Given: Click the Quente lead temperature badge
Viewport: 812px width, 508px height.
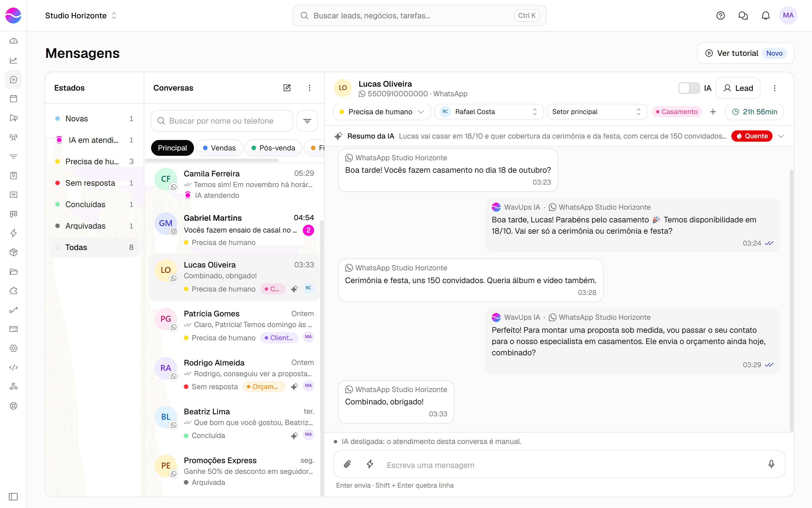Looking at the screenshot, I should click(752, 136).
